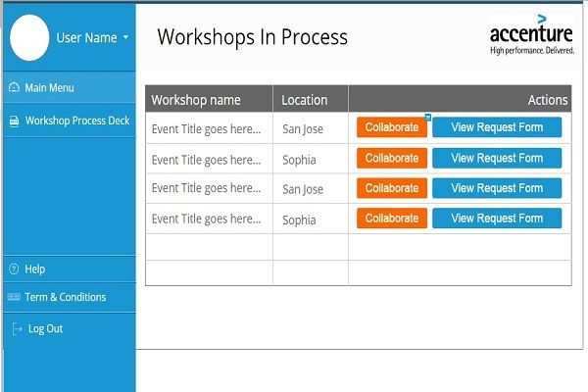View Request Form in the last Sophia row
Image resolution: width=588 pixels, height=392 pixels.
pyautogui.click(x=497, y=219)
